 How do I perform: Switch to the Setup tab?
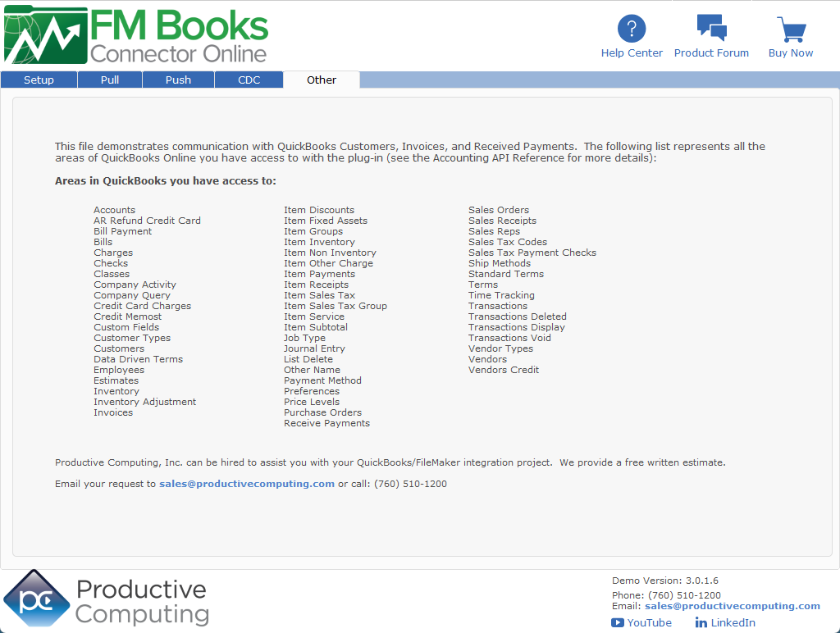point(39,80)
